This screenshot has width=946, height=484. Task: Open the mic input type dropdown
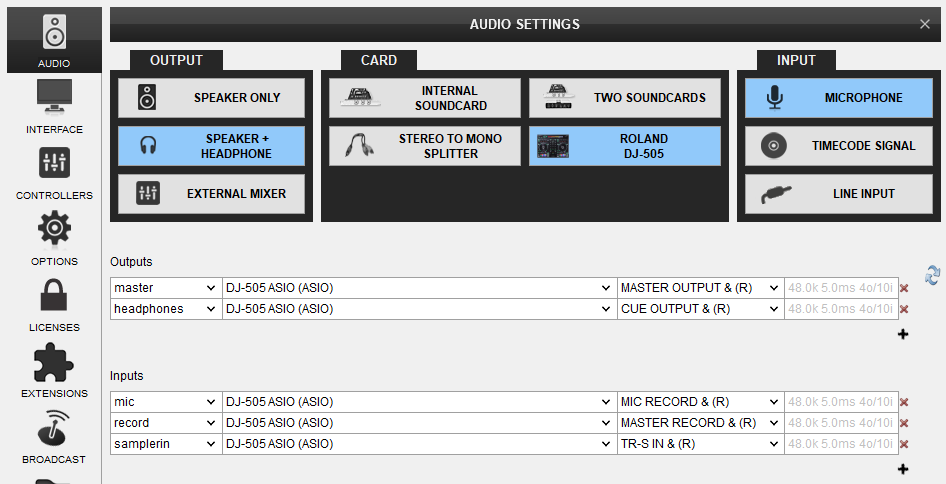coord(166,402)
